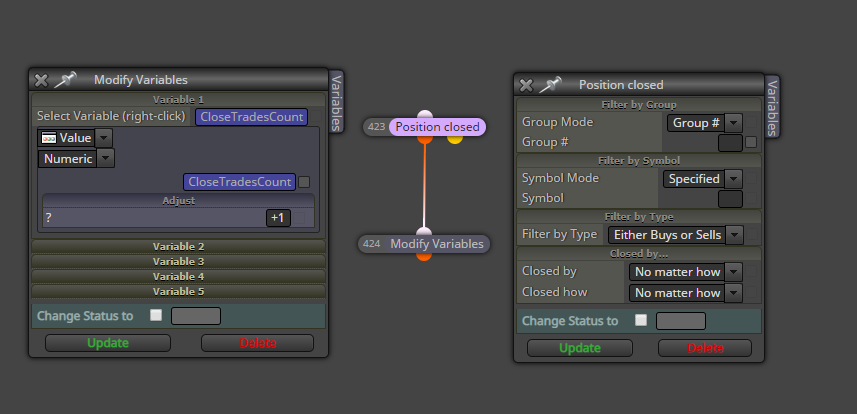Expand the Variable 4 section
This screenshot has height=414, width=857.
pyautogui.click(x=178, y=277)
